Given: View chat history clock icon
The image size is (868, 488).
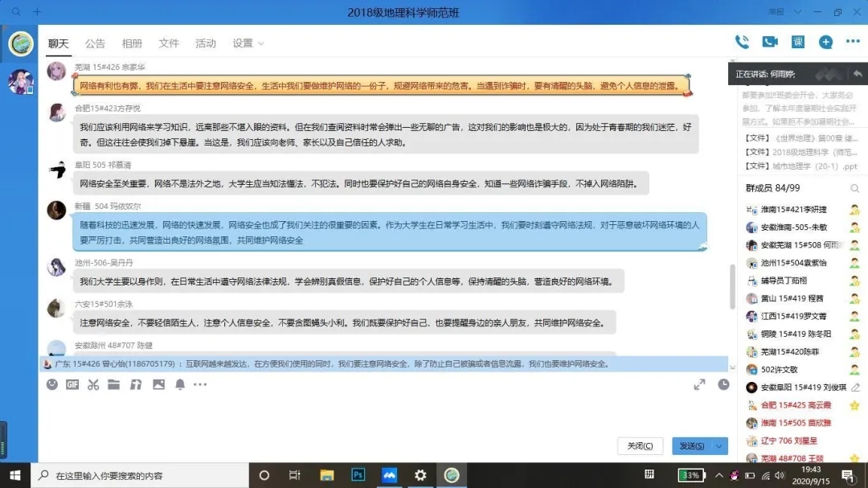Looking at the screenshot, I should [x=723, y=385].
